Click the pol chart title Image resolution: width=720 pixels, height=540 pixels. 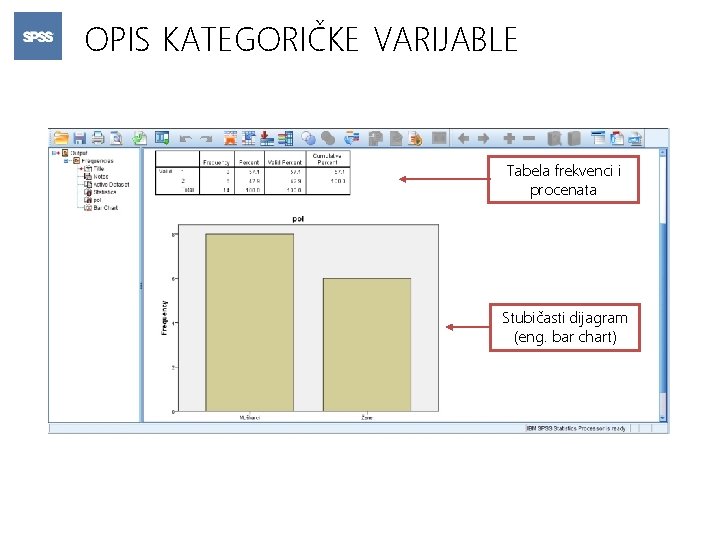point(298,219)
